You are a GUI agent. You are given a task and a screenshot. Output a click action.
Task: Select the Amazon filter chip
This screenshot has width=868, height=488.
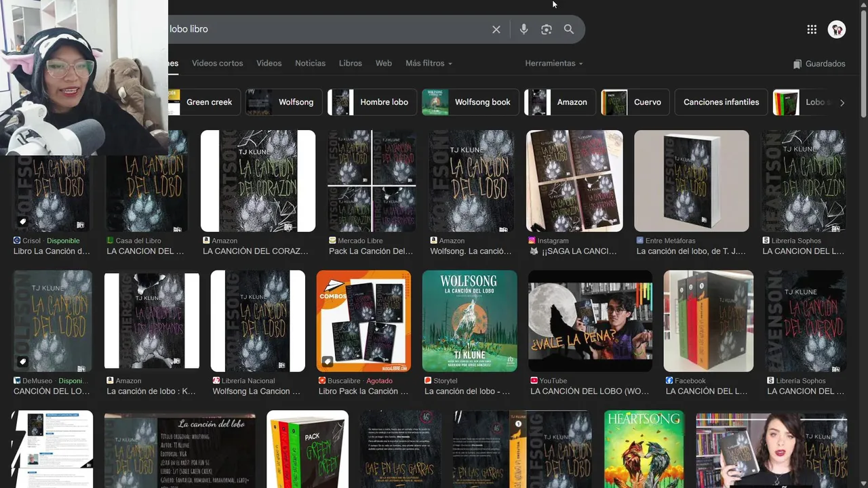pyautogui.click(x=560, y=102)
